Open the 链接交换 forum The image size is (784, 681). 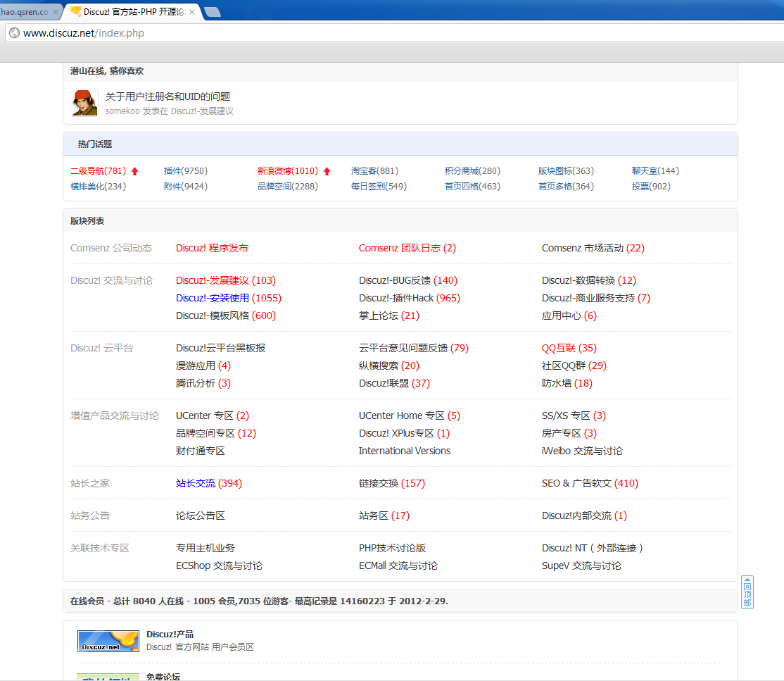(379, 483)
